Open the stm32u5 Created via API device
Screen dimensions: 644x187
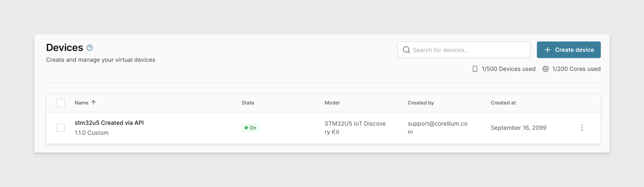(109, 123)
